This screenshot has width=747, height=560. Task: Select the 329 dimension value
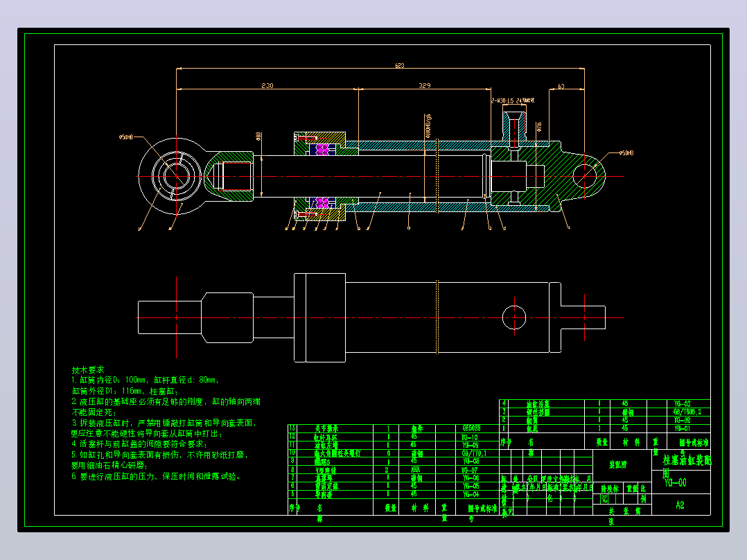tap(425, 85)
